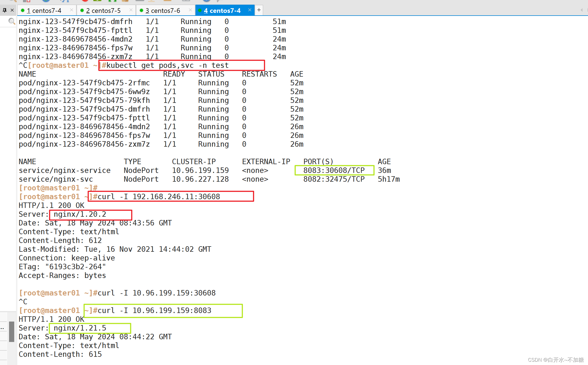This screenshot has height=365, width=588.
Task: Click the RESTARTS column header
Action: [x=260, y=74]
